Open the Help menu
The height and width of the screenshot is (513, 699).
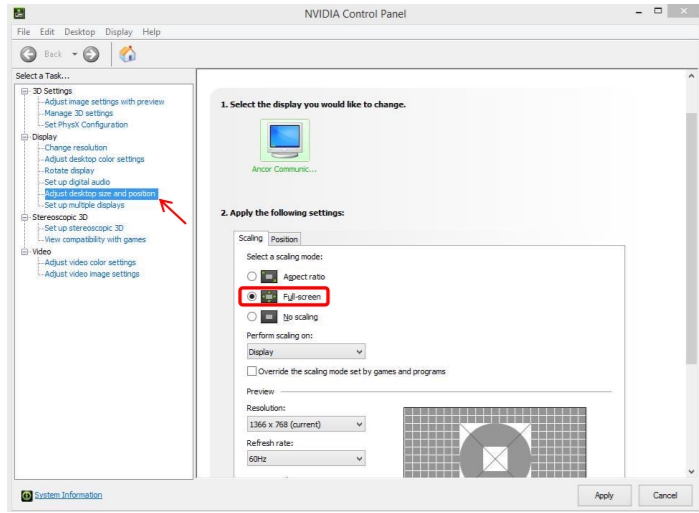pyautogui.click(x=151, y=32)
